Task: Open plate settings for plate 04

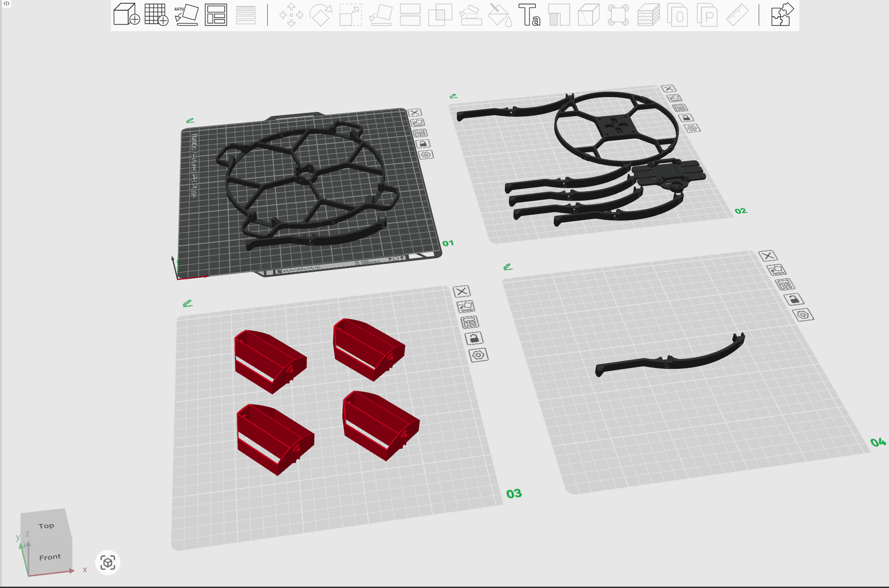Action: pos(804,315)
